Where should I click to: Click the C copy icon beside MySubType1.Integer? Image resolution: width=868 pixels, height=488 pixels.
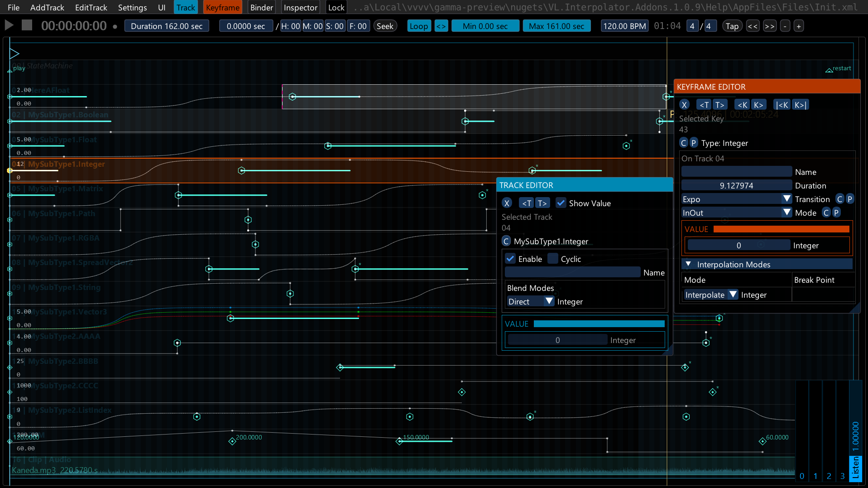(x=506, y=241)
